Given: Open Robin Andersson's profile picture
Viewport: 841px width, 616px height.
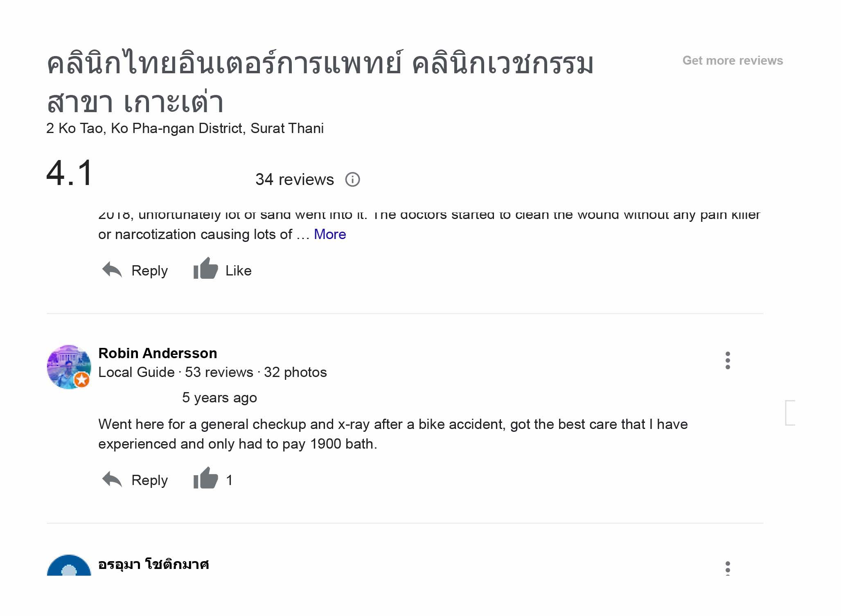Looking at the screenshot, I should tap(69, 367).
